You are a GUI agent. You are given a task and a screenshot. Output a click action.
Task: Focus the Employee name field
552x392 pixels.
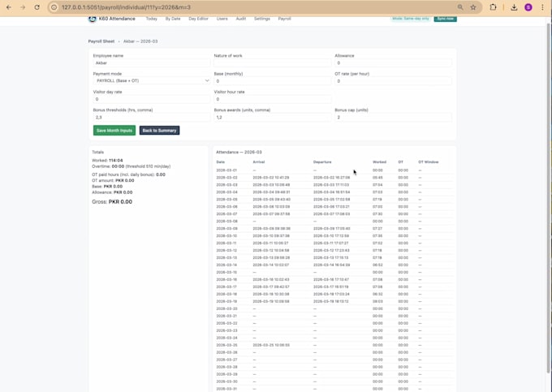point(152,63)
